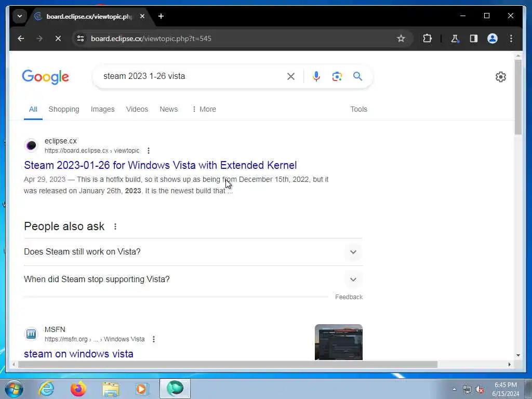Toggle browser side panel
The image size is (532, 399).
click(474, 38)
